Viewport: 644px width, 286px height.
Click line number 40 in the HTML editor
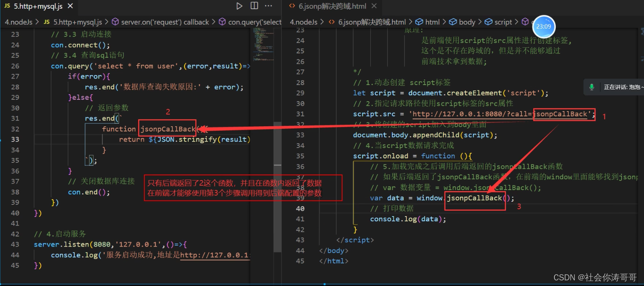[x=300, y=208]
